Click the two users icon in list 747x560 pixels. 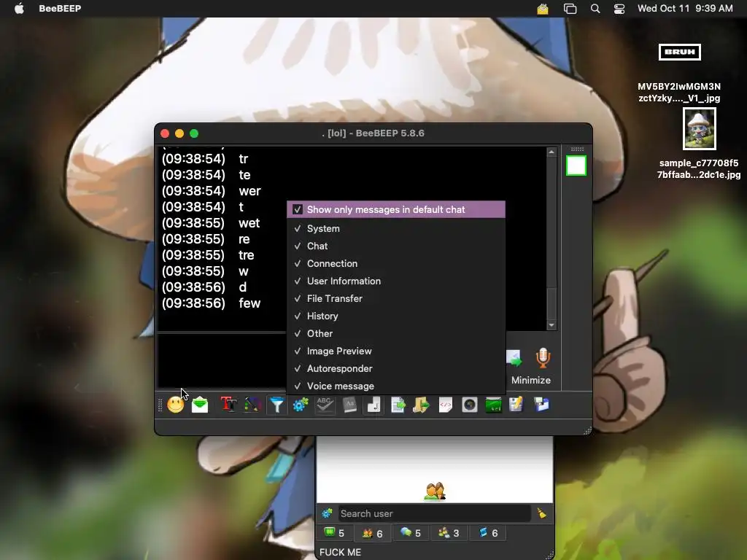click(435, 491)
